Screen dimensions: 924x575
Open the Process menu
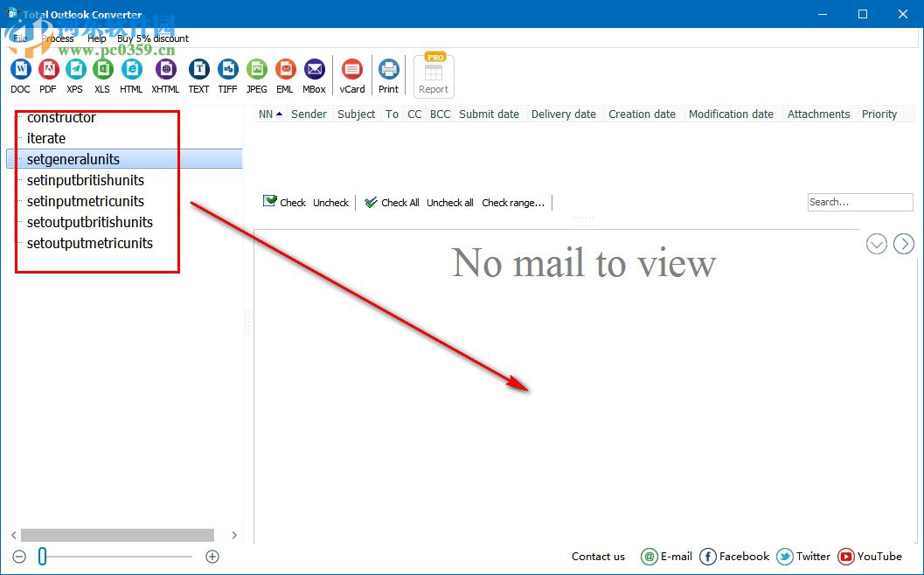[57, 38]
